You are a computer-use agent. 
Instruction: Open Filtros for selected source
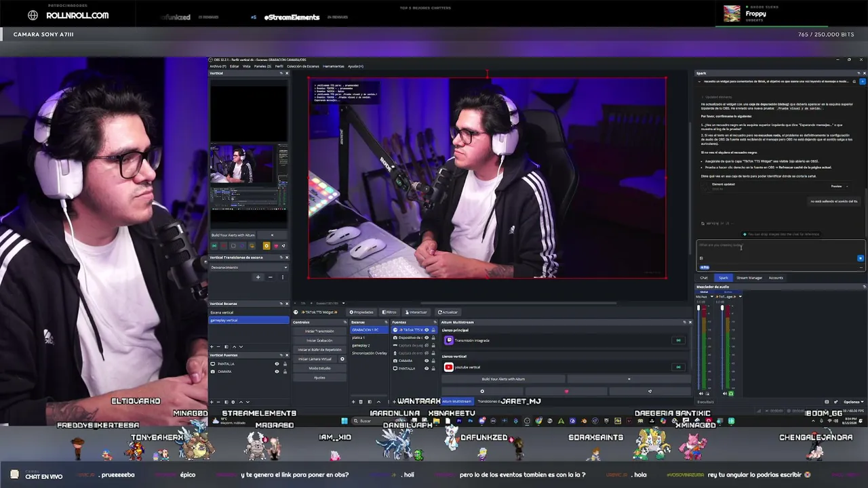click(x=390, y=312)
